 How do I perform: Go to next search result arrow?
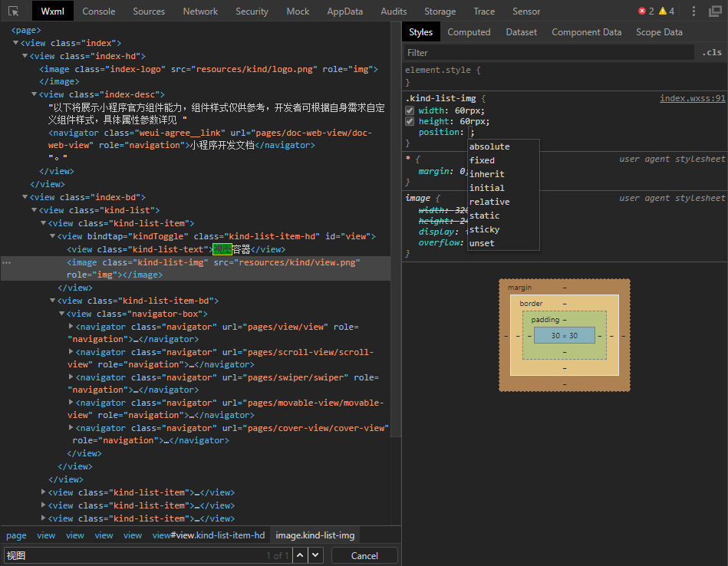pyautogui.click(x=316, y=555)
